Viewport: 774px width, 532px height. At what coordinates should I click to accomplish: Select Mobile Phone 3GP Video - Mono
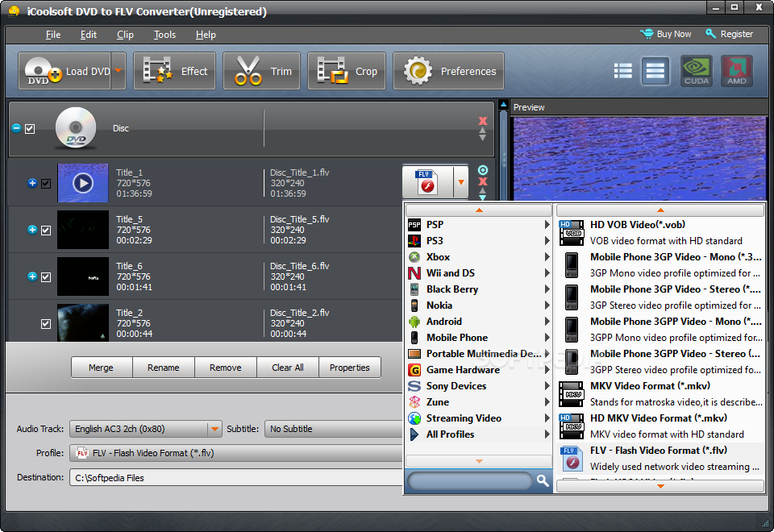[660, 264]
